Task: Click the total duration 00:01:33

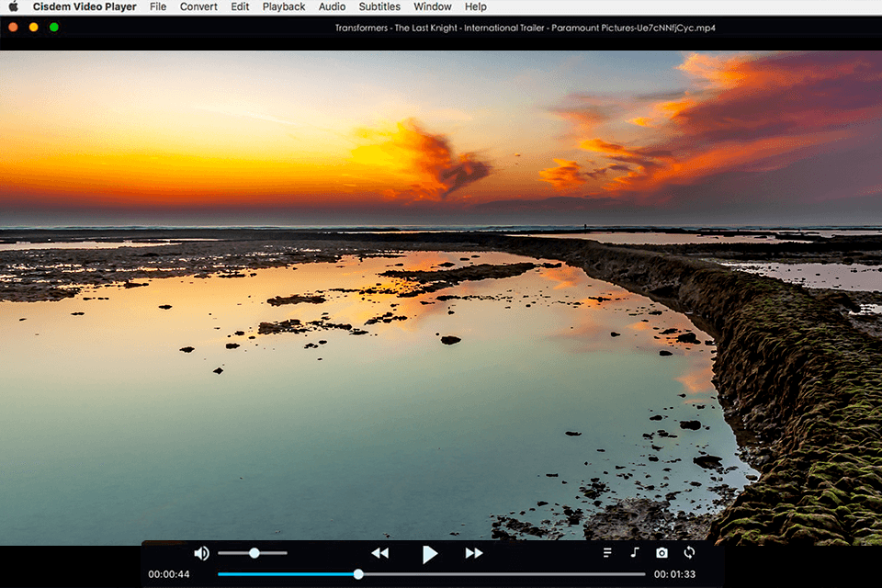Action: pos(674,574)
